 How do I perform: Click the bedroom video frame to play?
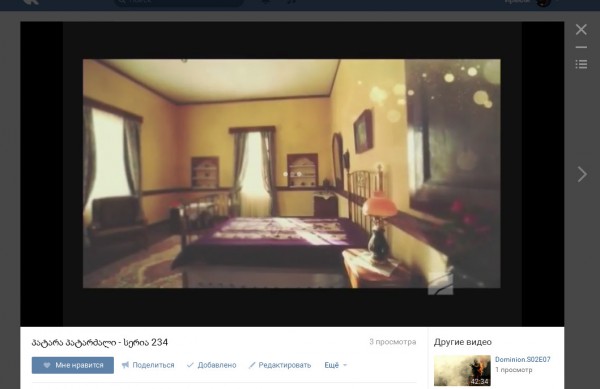coord(292,173)
